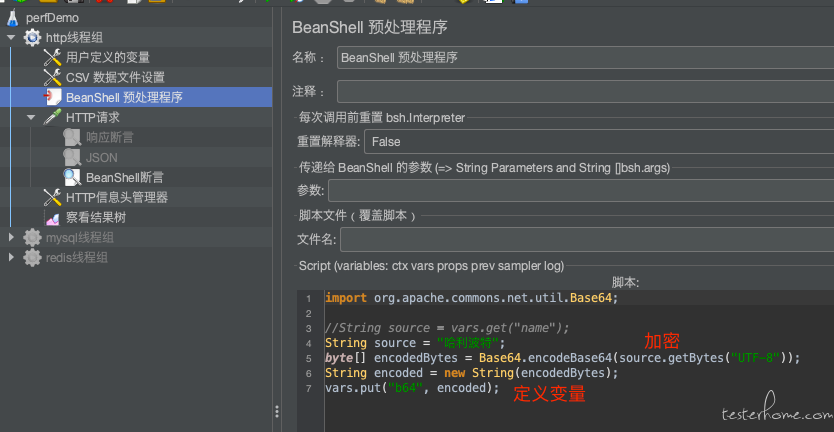Click the pipette icon of HTTP请求 sampler

(x=53, y=118)
